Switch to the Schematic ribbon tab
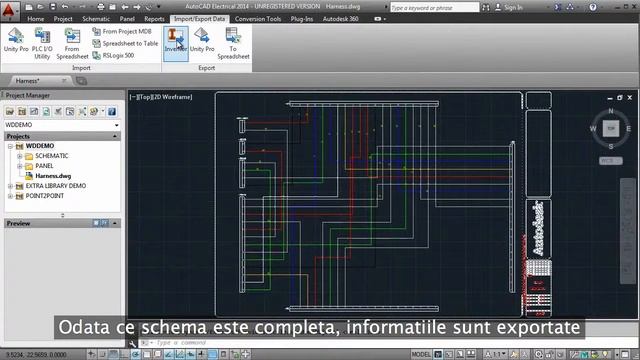The width and height of the screenshot is (640, 360). point(96,19)
